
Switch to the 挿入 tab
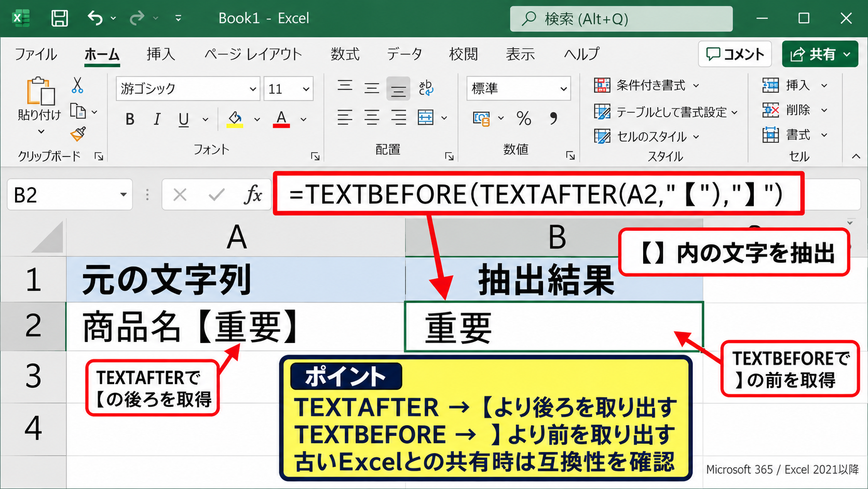160,54
